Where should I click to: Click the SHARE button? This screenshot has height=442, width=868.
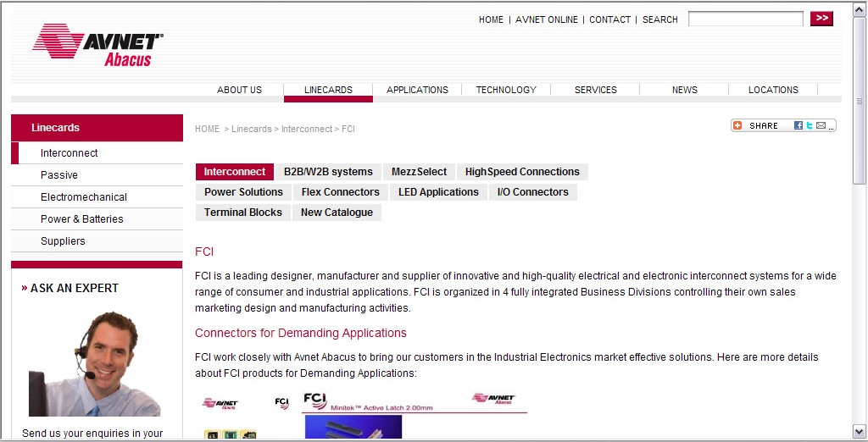(783, 125)
